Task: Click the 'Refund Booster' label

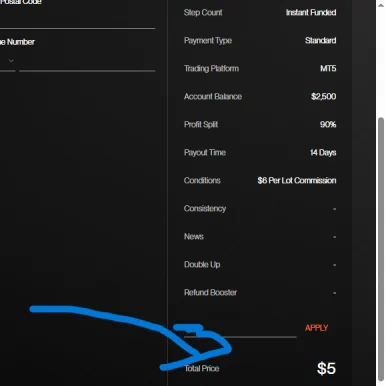Action: (x=210, y=293)
